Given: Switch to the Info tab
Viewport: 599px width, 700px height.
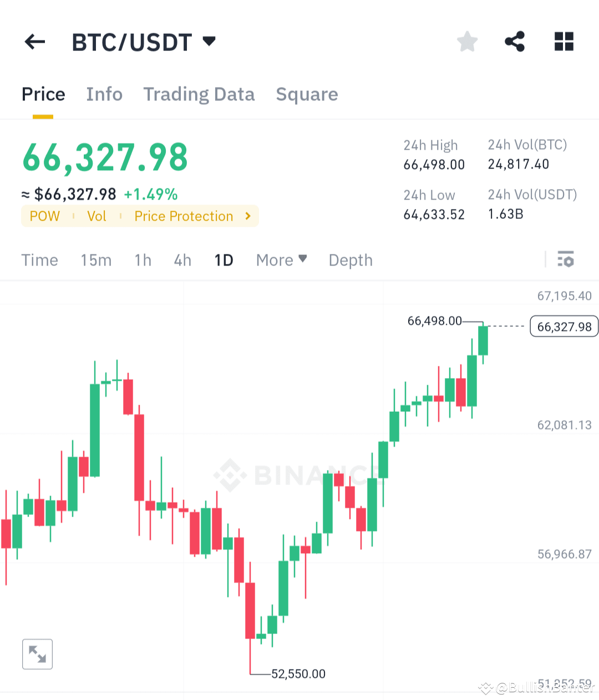Looking at the screenshot, I should (104, 94).
